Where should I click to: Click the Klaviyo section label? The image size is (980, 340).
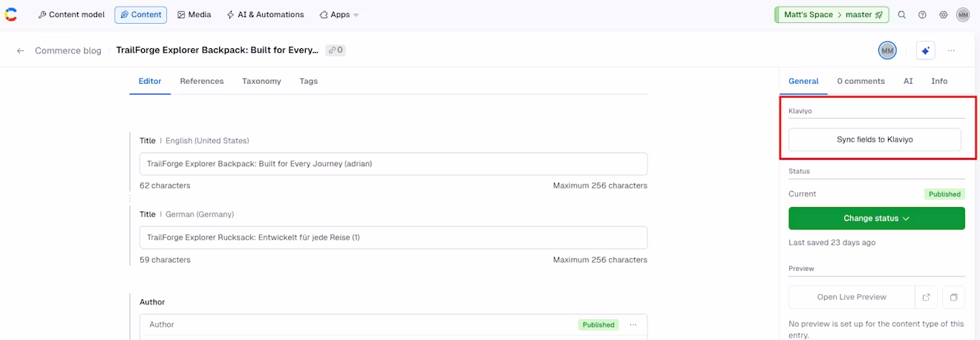coord(800,111)
